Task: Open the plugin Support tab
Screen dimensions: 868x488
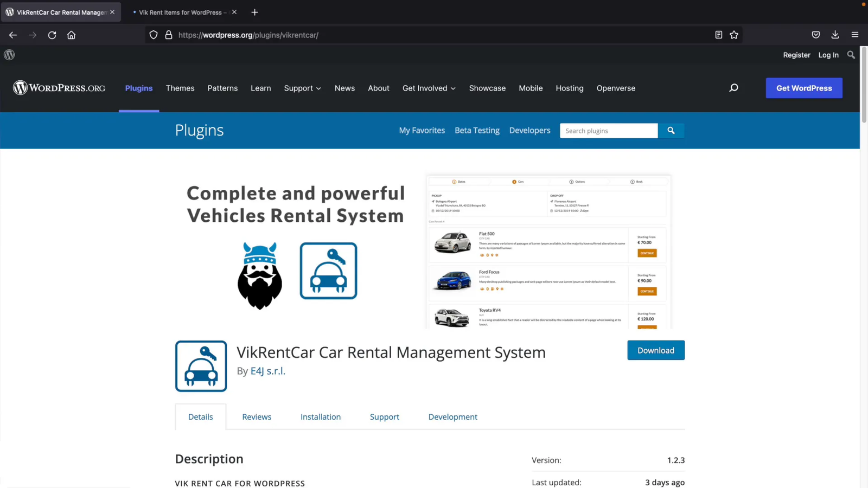Action: pyautogui.click(x=385, y=416)
